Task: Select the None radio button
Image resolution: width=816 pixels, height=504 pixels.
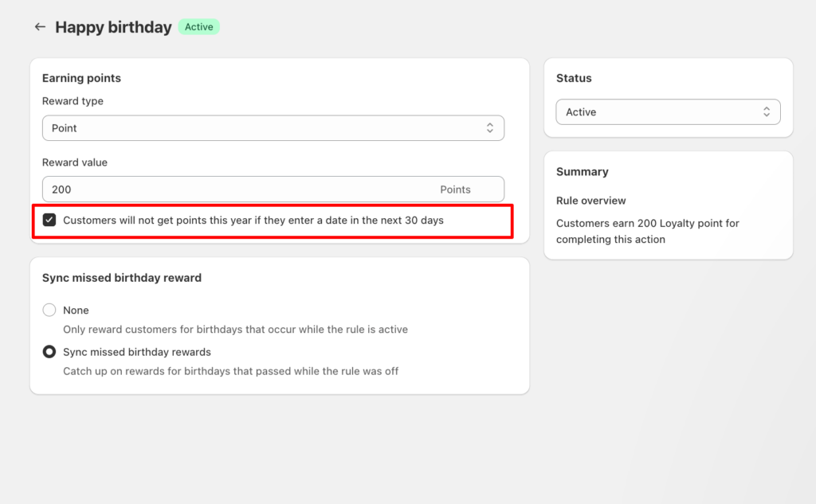Action: pos(49,311)
